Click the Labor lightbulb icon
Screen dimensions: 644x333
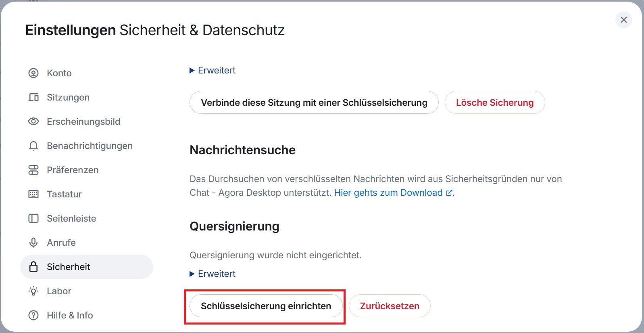click(x=33, y=291)
